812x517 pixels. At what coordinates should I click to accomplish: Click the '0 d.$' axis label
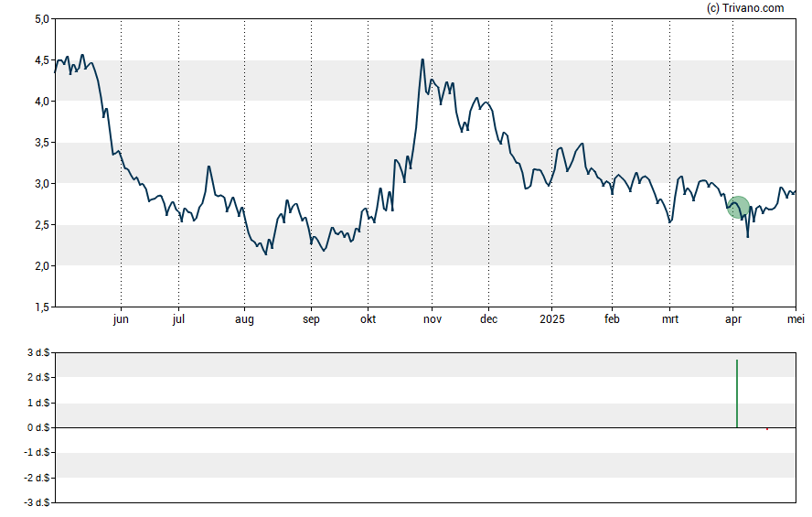[38, 427]
